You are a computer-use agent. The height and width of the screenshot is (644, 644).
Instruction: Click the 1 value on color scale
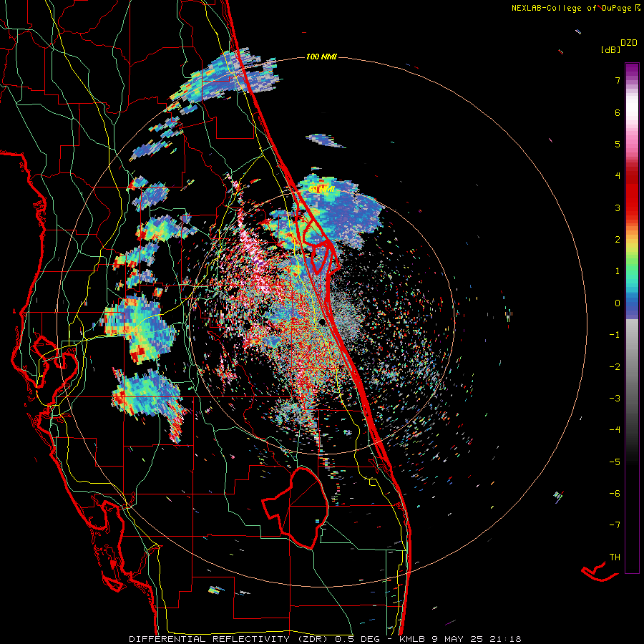(x=618, y=271)
